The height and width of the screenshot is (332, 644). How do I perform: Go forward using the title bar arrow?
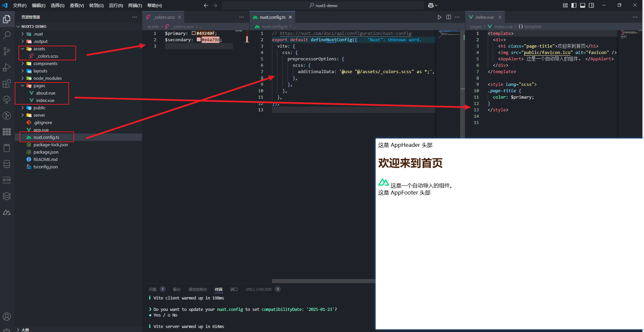(215, 5)
